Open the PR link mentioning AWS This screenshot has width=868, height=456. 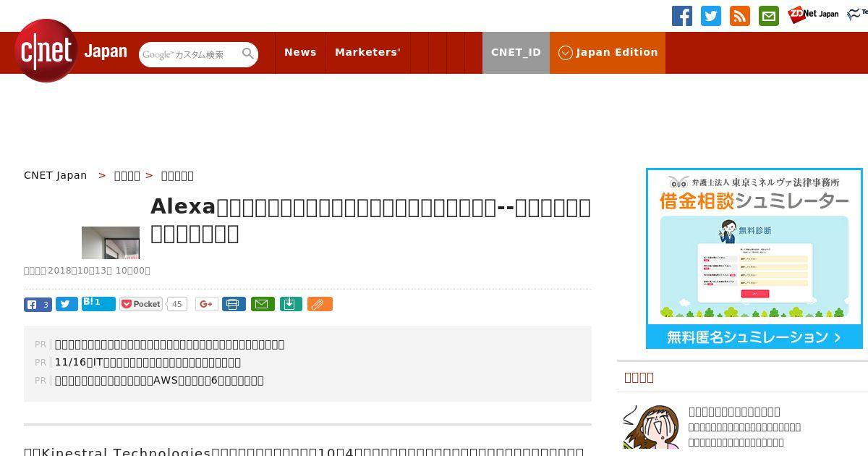pos(159,380)
